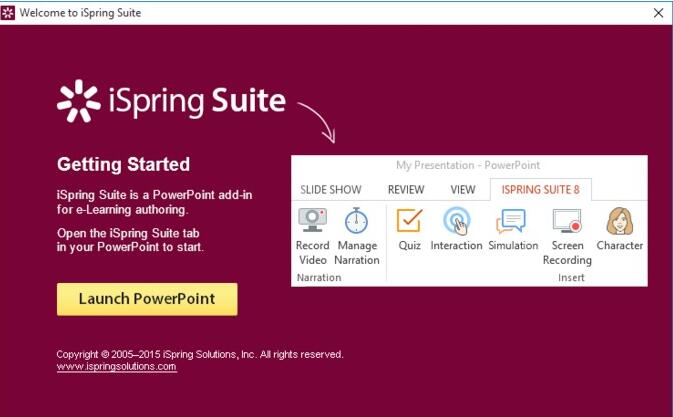Click the Screen Recording monitor icon
This screenshot has height=417, width=673.
coord(567,221)
